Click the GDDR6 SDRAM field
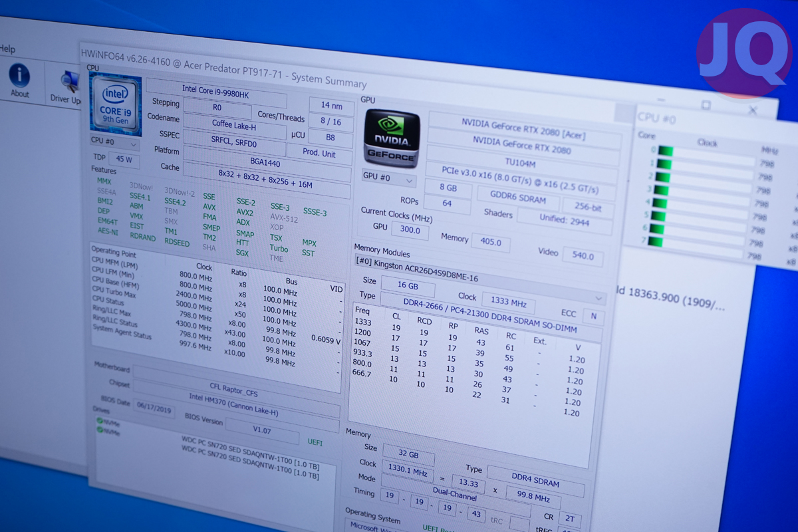This screenshot has width=798, height=532. tap(518, 198)
